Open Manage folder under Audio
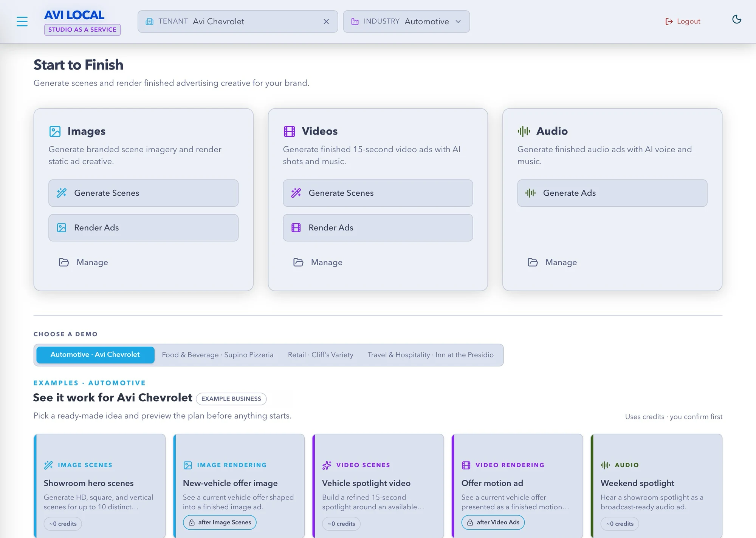 [552, 262]
